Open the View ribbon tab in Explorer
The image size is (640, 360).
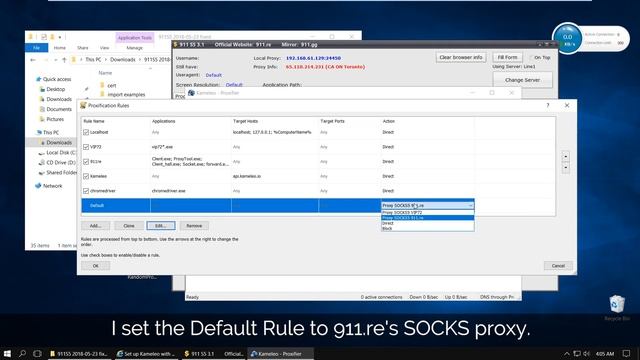click(104, 48)
